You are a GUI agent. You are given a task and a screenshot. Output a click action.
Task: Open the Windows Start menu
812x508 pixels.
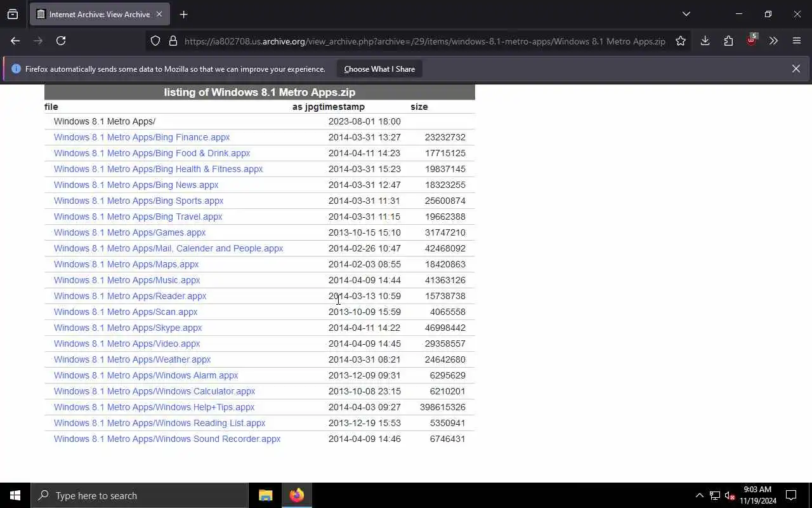coord(15,495)
